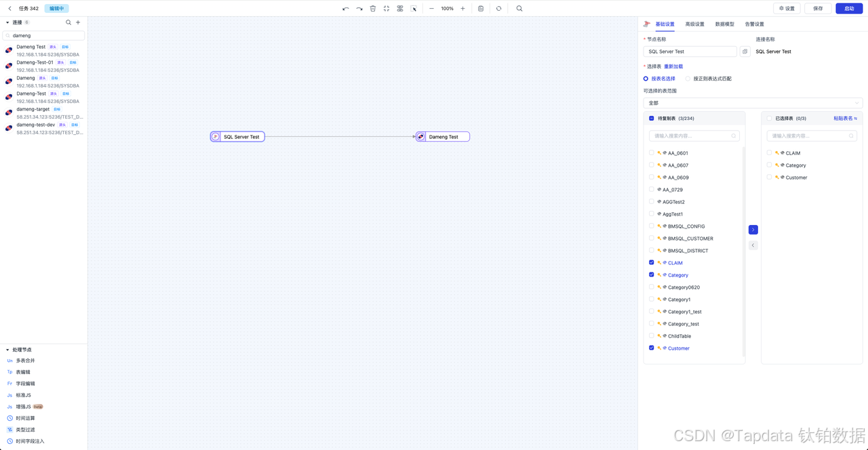The image size is (868, 450).
Task: Move tables back with left arrow button
Action: click(x=753, y=245)
